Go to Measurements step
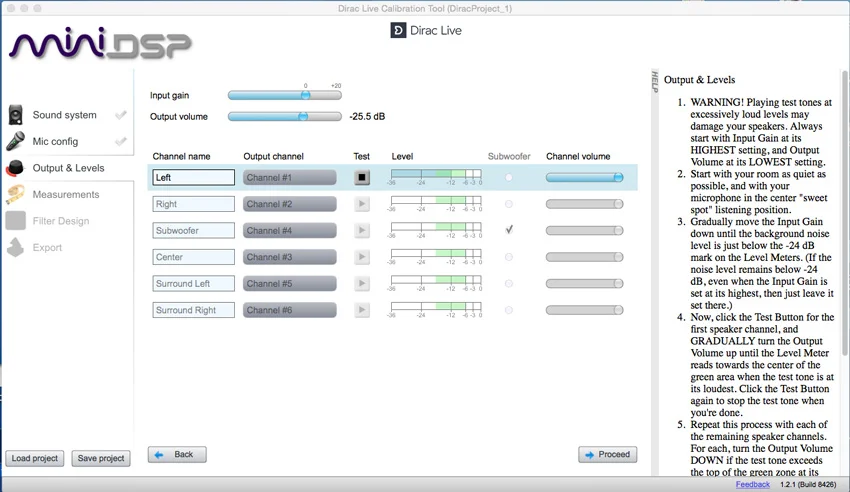This screenshot has width=850, height=492. coord(68,195)
